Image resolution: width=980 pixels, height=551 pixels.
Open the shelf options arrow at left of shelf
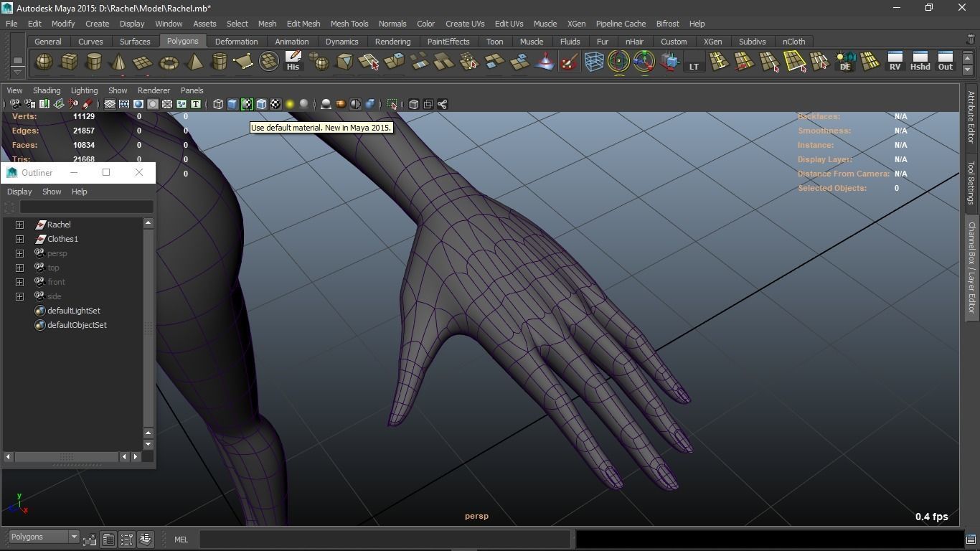pos(18,71)
